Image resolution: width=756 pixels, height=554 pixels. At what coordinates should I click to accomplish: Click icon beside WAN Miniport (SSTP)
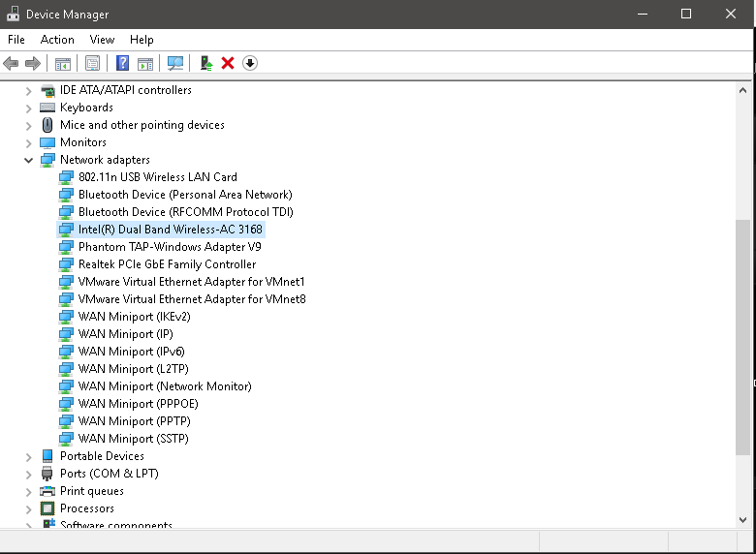pyautogui.click(x=66, y=439)
